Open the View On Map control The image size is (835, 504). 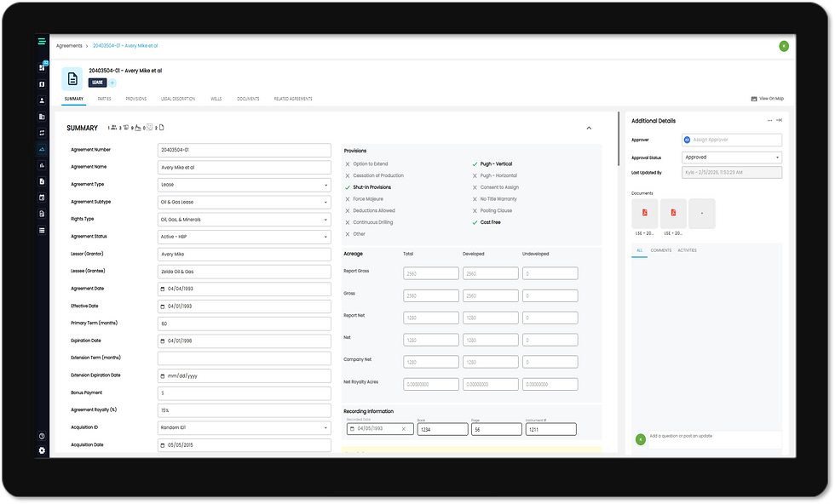(765, 98)
